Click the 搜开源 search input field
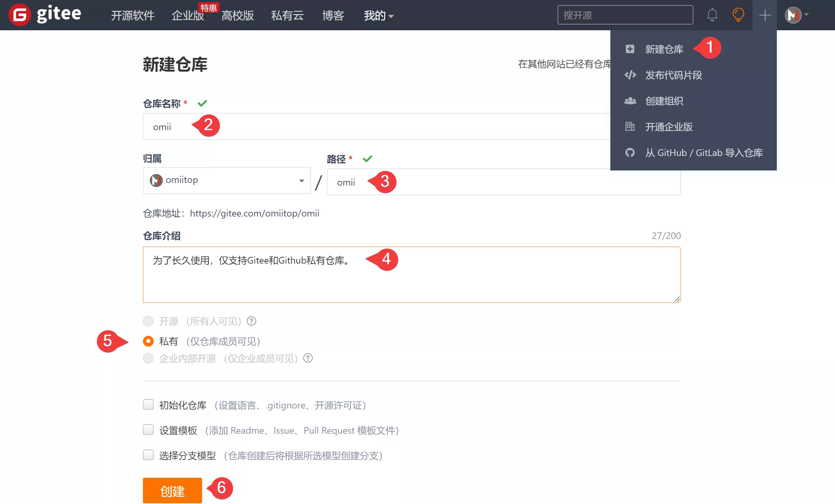835x504 pixels. pos(625,15)
